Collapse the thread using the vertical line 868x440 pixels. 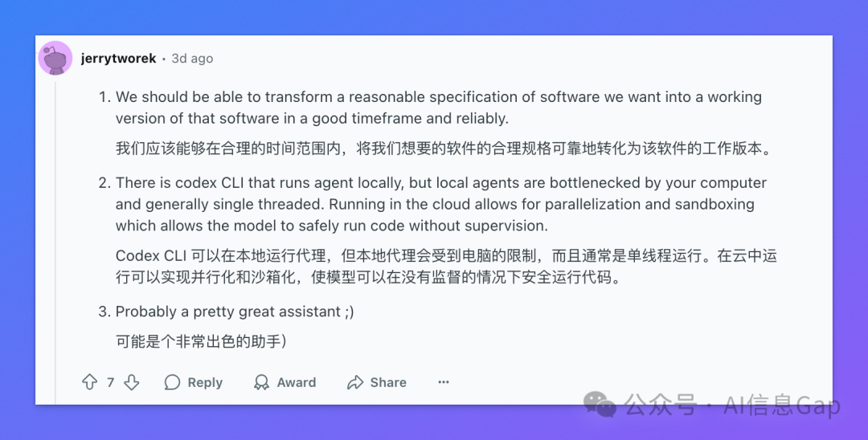55,243
